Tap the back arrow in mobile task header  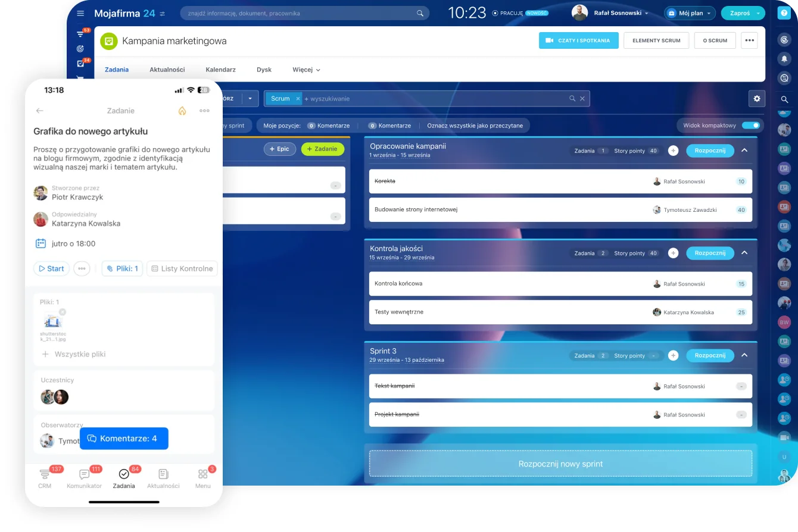point(40,111)
